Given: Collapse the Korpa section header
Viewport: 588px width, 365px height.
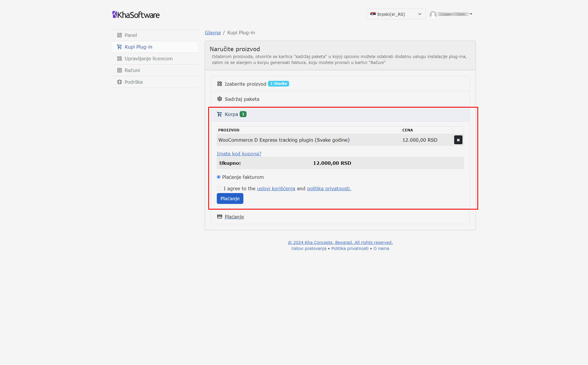Looking at the screenshot, I should coord(340,114).
